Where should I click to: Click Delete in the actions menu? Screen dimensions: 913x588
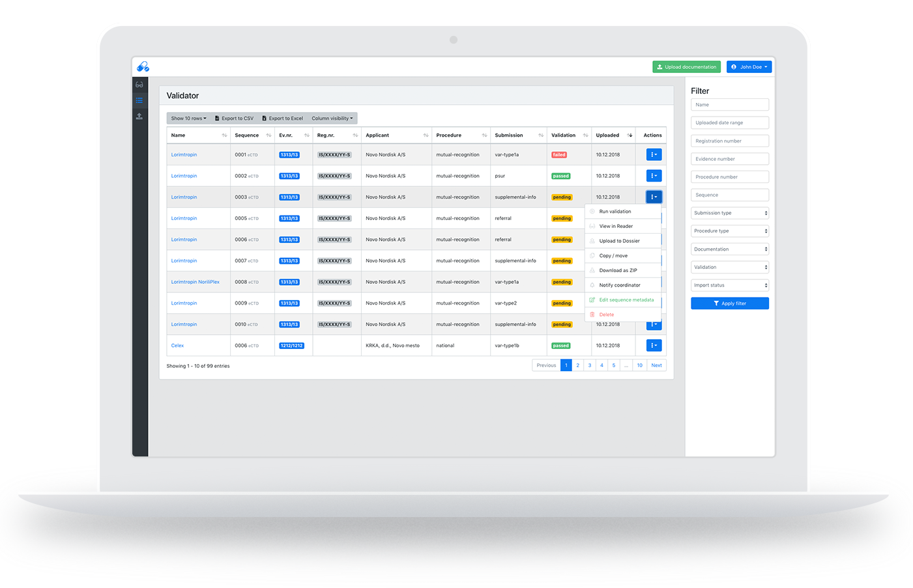tap(606, 315)
